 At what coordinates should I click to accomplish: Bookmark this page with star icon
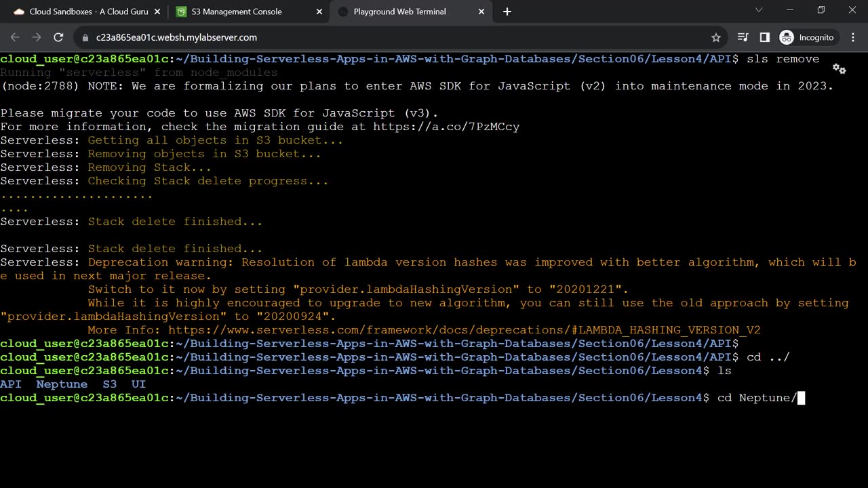[x=715, y=37]
